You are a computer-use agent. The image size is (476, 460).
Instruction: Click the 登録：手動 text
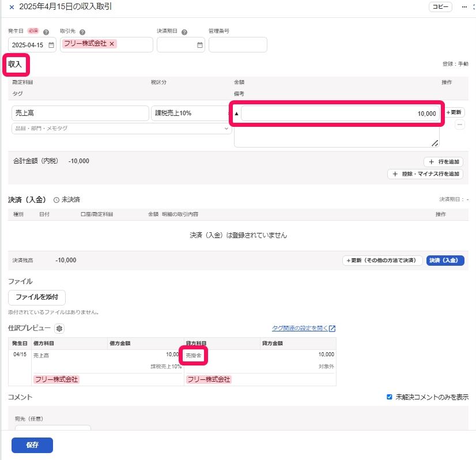[455, 64]
